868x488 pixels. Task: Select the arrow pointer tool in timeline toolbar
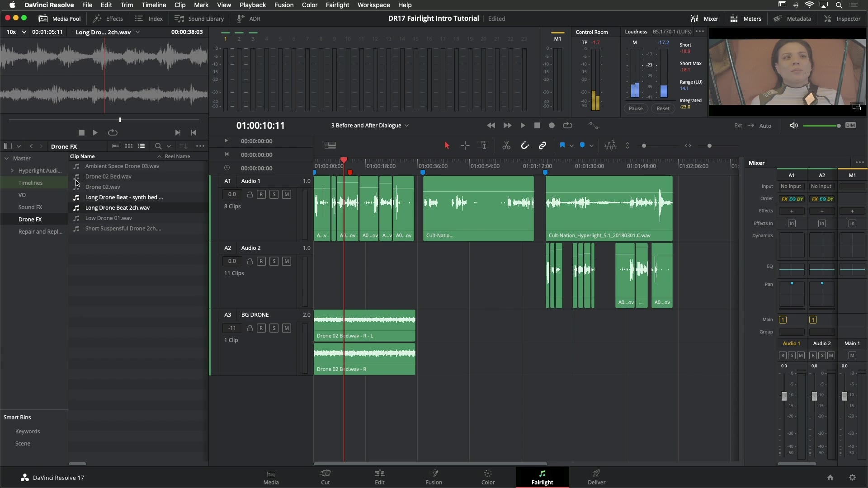447,145
